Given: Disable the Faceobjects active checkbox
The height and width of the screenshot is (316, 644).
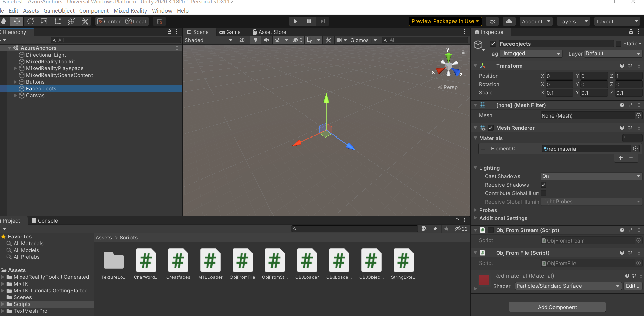Looking at the screenshot, I should pos(493,44).
